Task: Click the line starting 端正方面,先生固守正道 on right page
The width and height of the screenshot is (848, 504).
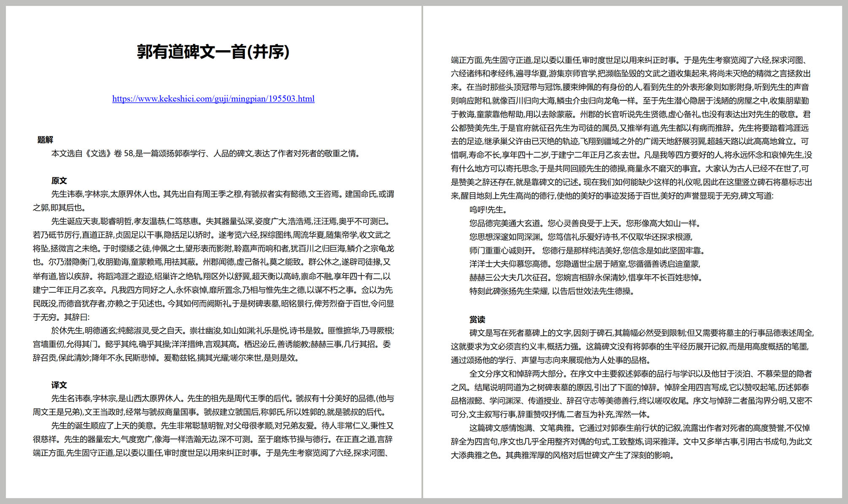Action: tap(629, 60)
